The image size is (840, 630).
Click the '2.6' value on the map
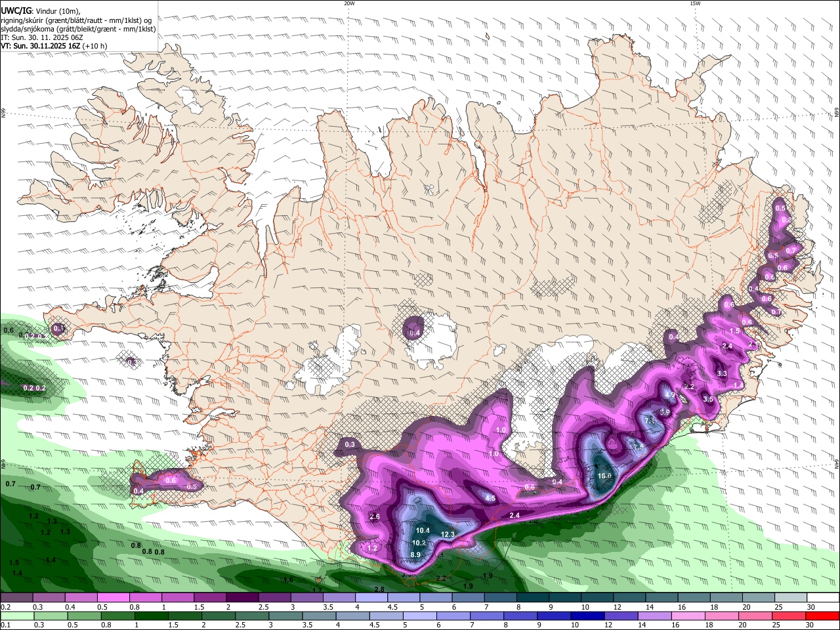click(375, 516)
